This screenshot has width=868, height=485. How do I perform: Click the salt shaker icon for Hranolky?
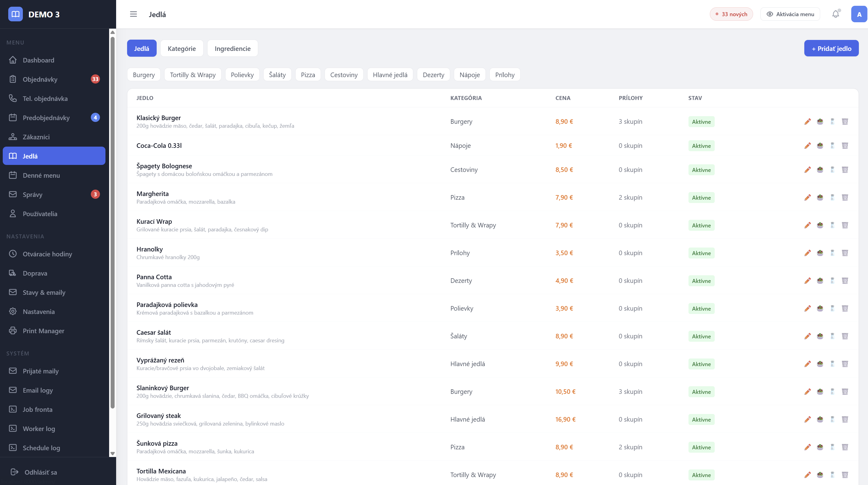point(832,253)
